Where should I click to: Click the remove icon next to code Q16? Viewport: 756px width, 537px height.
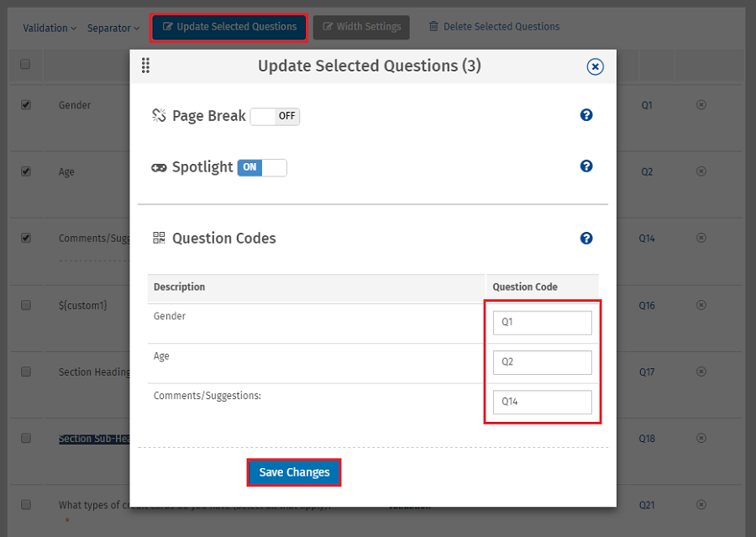[701, 305]
